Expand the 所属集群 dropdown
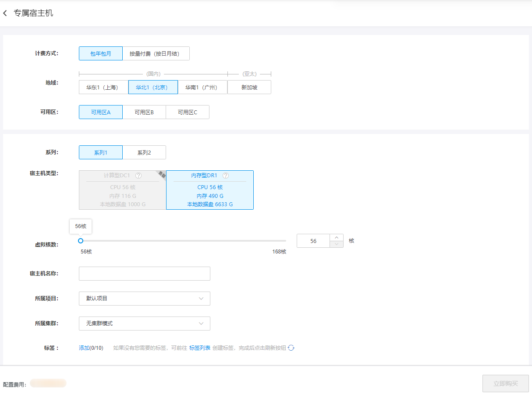532x401 pixels. 145,324
